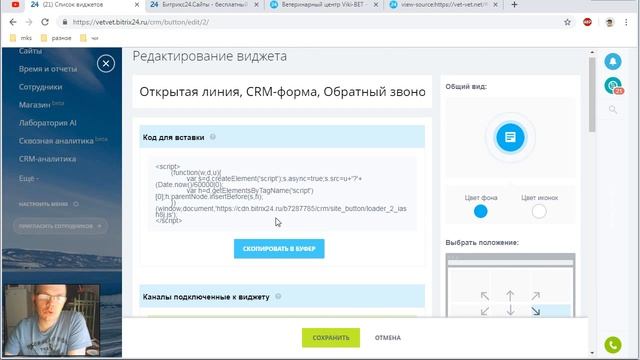Open the Chrome profile avatar
640x360 pixels.
coord(609,22)
